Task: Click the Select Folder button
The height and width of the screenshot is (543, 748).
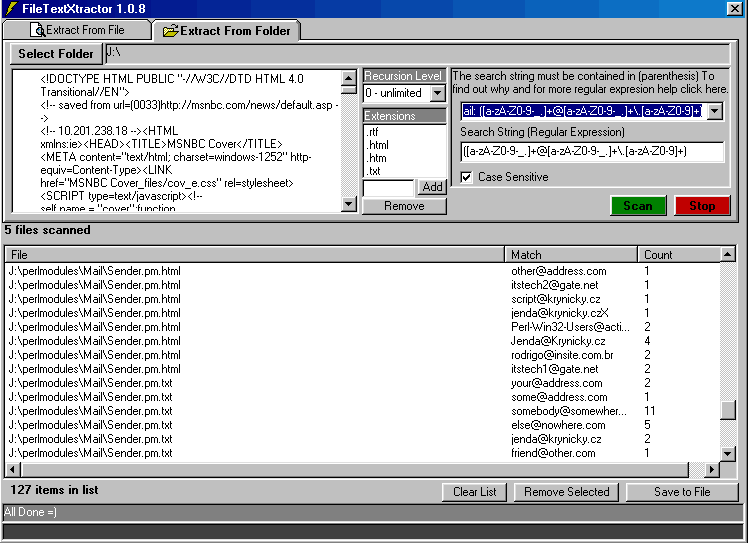Action: [x=56, y=54]
